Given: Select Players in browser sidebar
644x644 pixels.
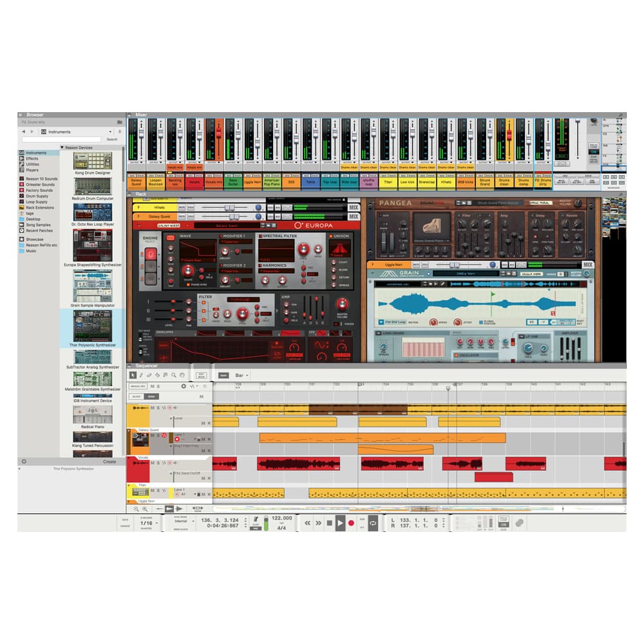Looking at the screenshot, I should 32,170.
